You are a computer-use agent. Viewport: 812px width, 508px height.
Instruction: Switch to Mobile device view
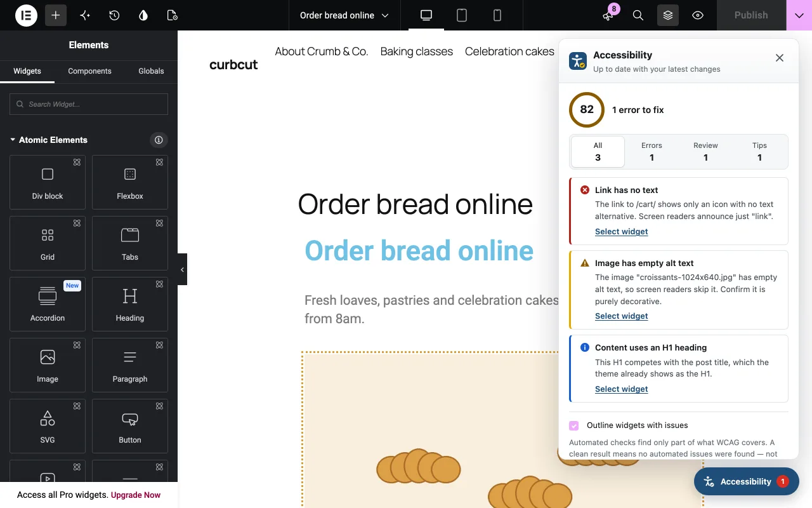pyautogui.click(x=497, y=15)
